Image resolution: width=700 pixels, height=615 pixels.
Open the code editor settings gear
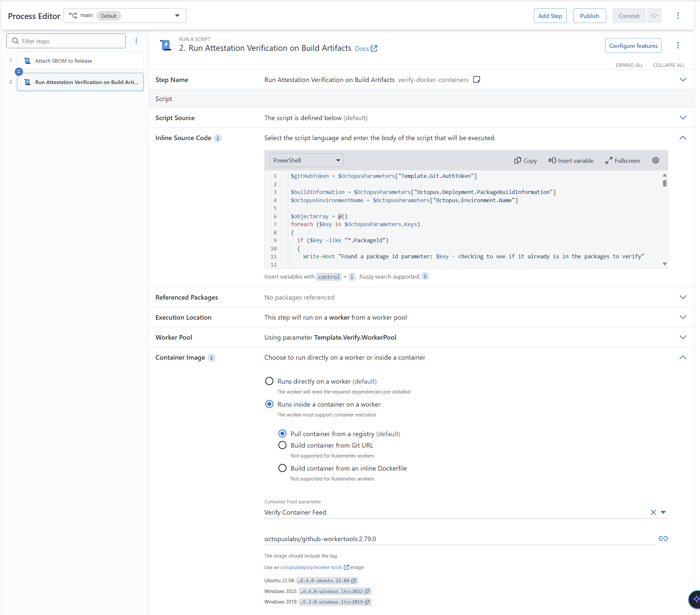point(655,160)
